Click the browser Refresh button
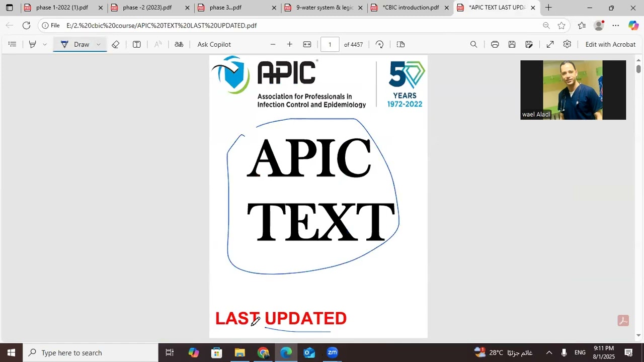 click(26, 25)
